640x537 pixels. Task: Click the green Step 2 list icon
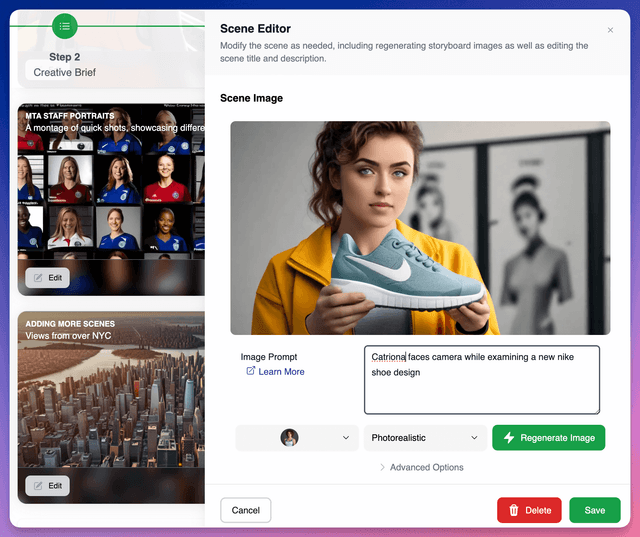coord(64,27)
